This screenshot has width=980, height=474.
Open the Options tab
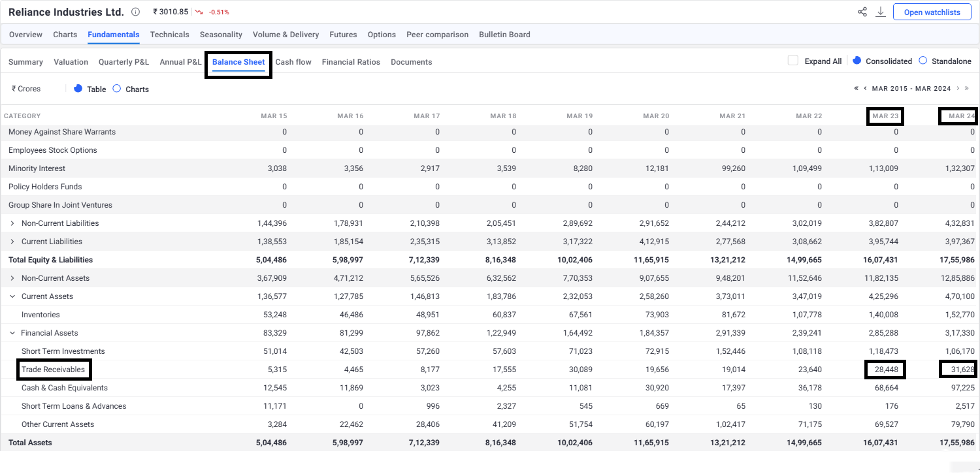(382, 35)
